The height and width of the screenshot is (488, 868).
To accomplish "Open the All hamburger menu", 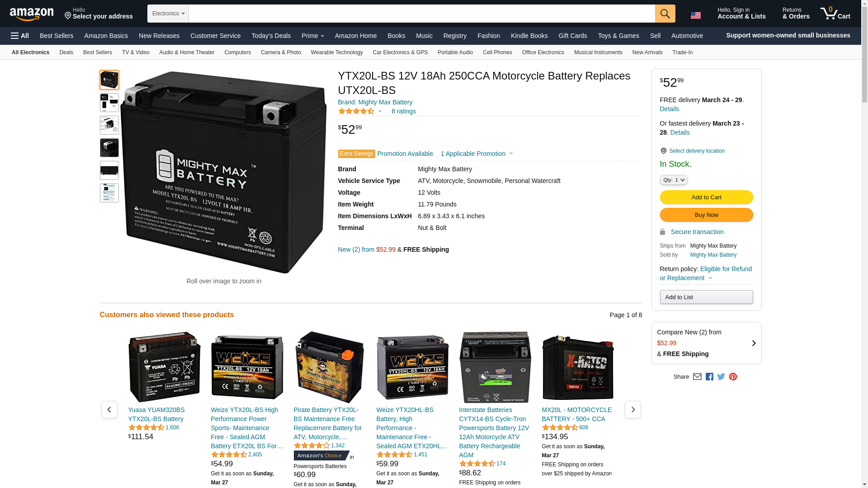I will pyautogui.click(x=20, y=36).
